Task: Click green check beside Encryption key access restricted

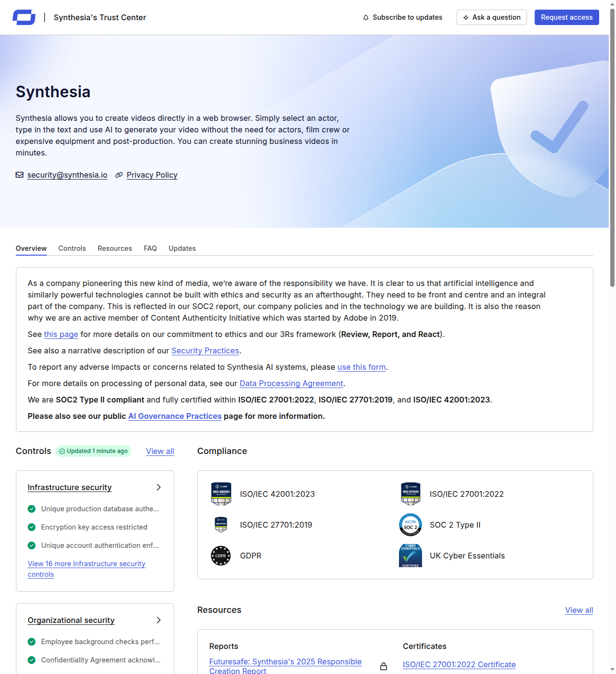Action: [32, 527]
